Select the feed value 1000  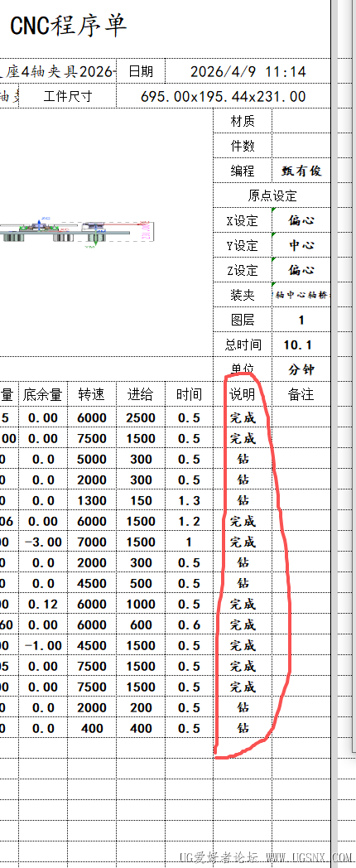[141, 604]
